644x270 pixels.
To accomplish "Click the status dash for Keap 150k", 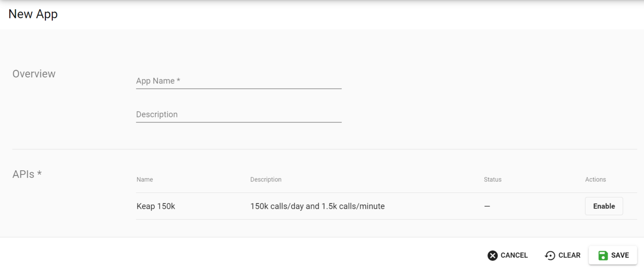I will (x=487, y=206).
